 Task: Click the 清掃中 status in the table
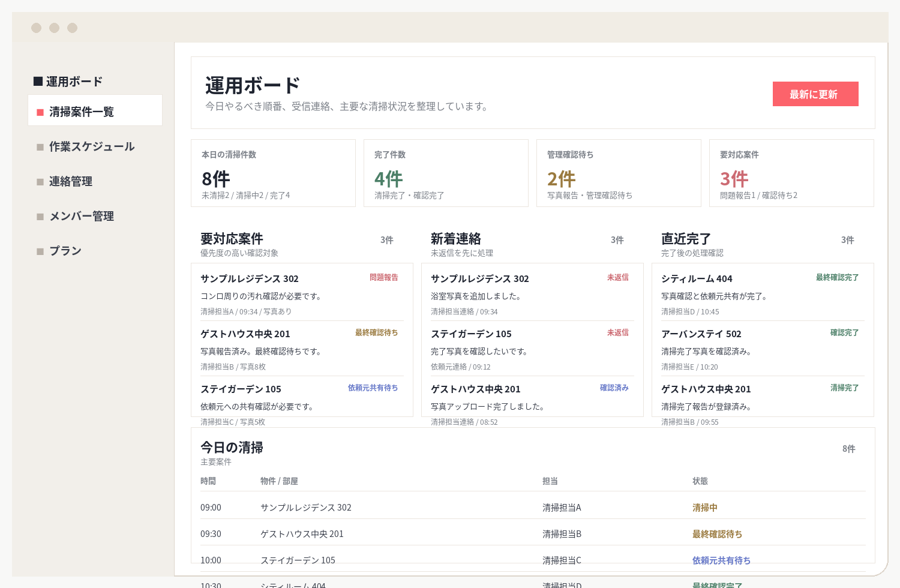pyautogui.click(x=705, y=508)
